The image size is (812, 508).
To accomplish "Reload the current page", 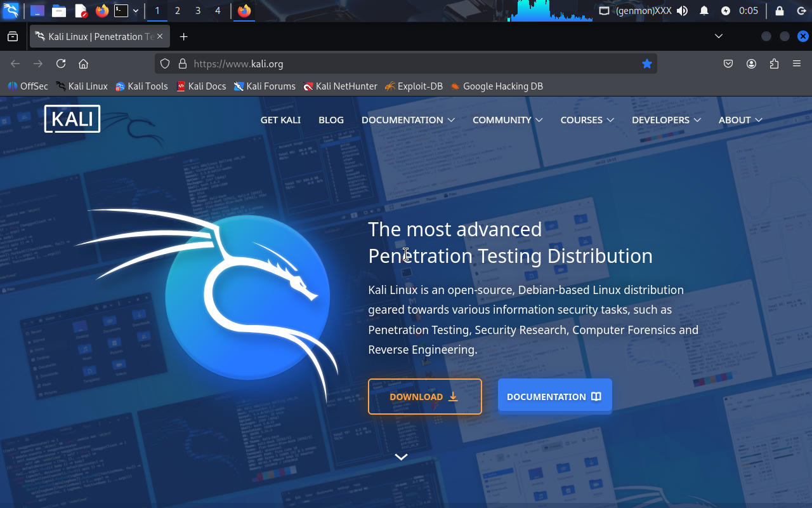I will click(x=61, y=63).
